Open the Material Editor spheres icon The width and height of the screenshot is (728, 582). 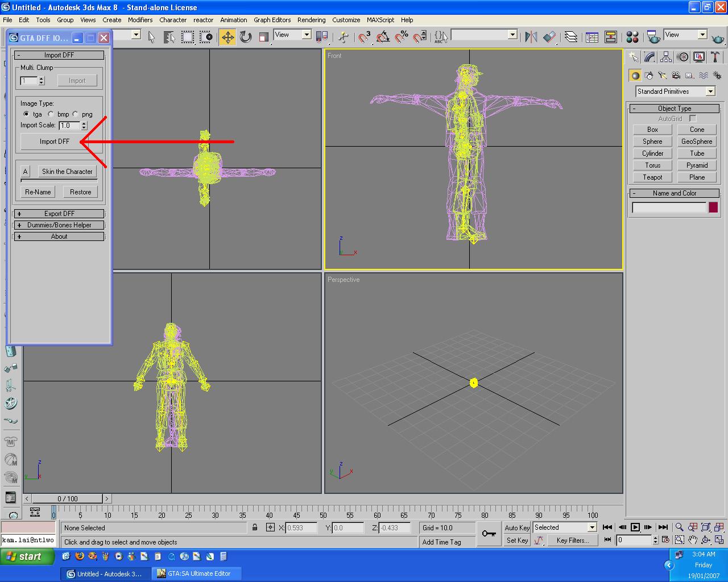click(632, 38)
